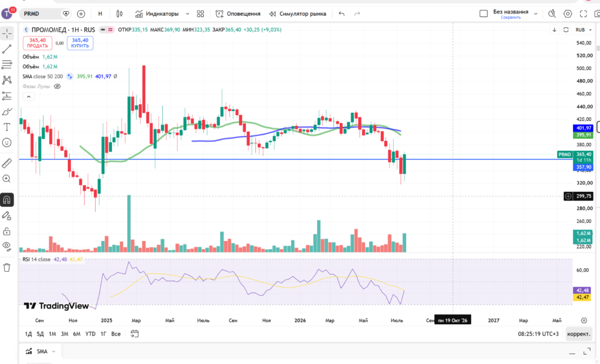Select the brush drawing tool
Screen dimensions: 600x364
click(7, 111)
